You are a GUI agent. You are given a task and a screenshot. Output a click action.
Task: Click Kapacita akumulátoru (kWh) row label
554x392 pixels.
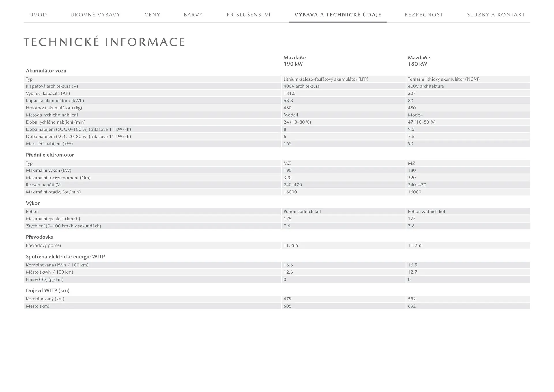click(x=55, y=101)
